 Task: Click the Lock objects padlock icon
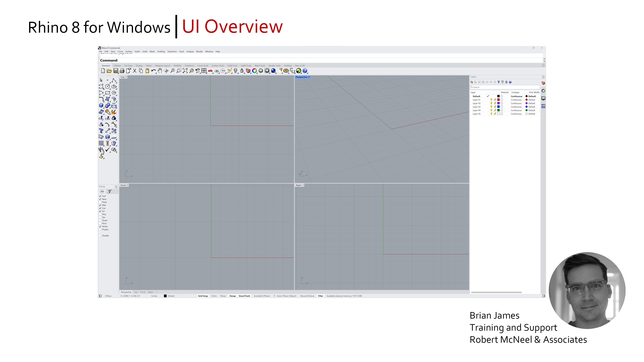point(242,71)
